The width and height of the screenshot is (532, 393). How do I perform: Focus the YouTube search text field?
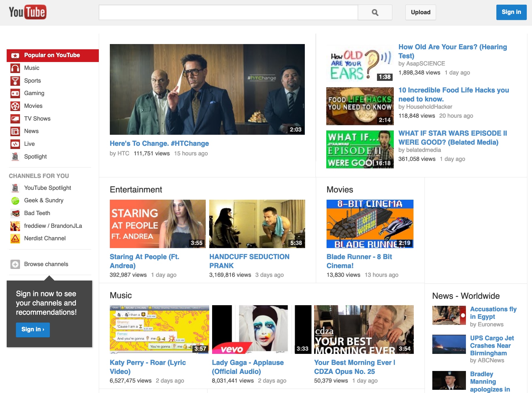coord(228,12)
